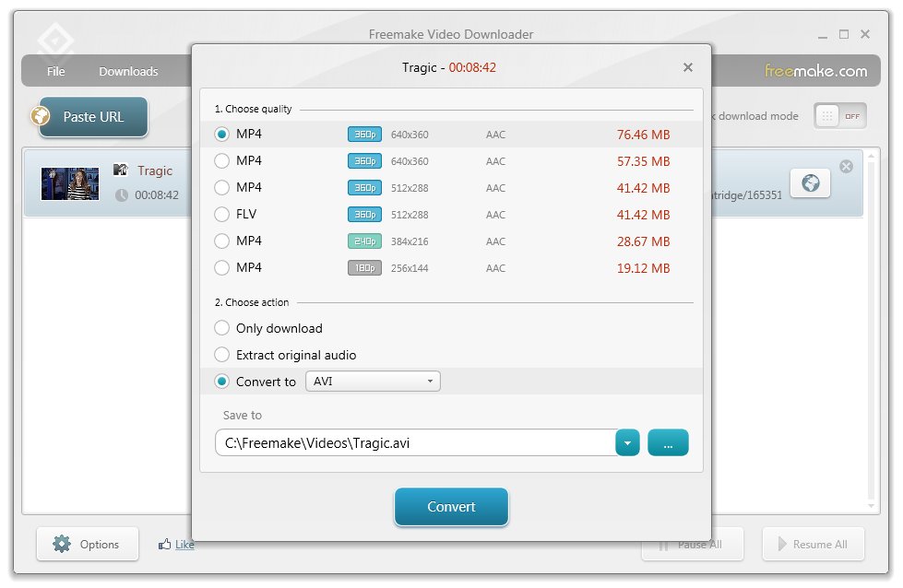Viewport: 903px width, 588px height.
Task: Visit the freemake.com link
Action: point(815,71)
